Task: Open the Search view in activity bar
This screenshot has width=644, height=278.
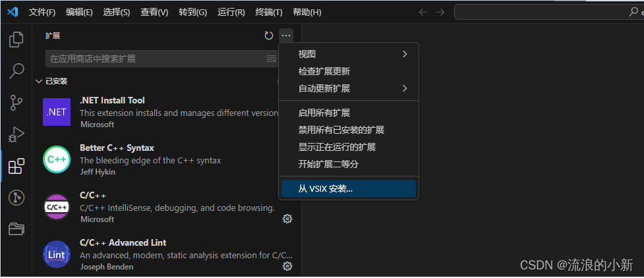Action: click(x=16, y=70)
